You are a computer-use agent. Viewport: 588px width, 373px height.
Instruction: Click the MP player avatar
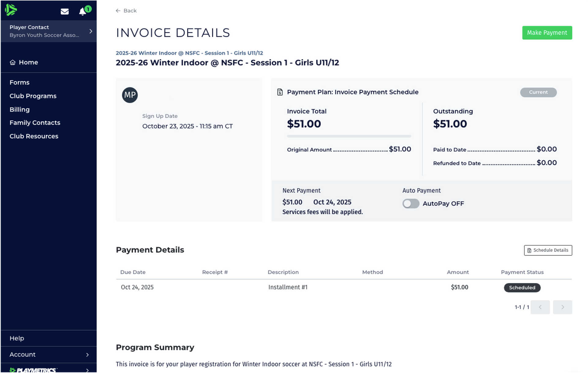point(130,95)
